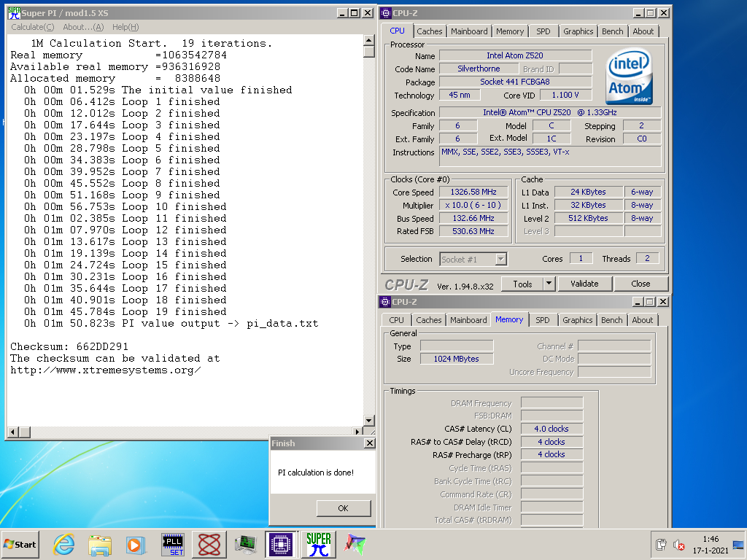Open the Help menu in Super PI
The height and width of the screenshot is (560, 747).
(125, 27)
